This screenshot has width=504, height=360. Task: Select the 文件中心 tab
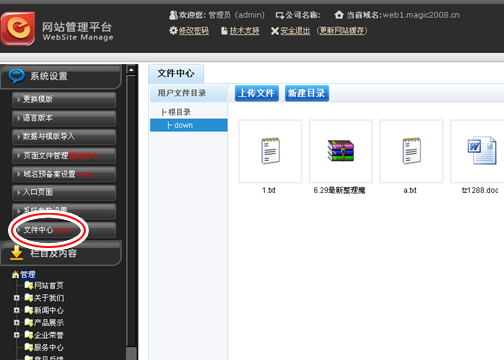point(176,74)
